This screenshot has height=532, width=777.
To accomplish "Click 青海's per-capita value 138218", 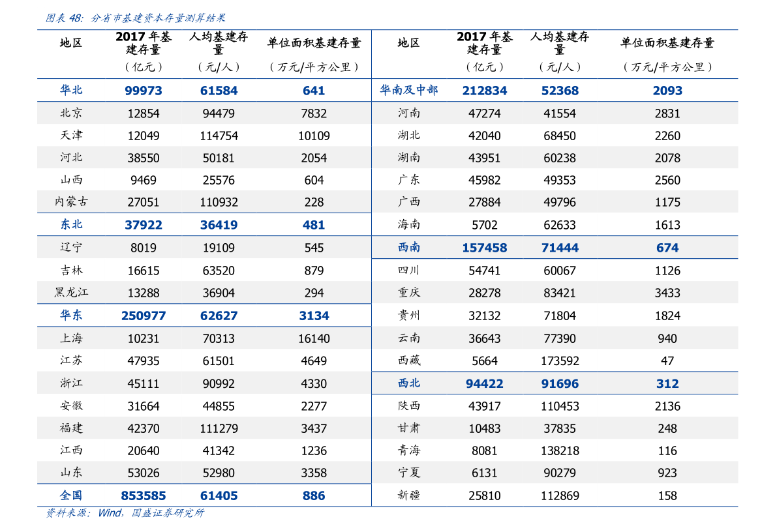I will tap(560, 451).
